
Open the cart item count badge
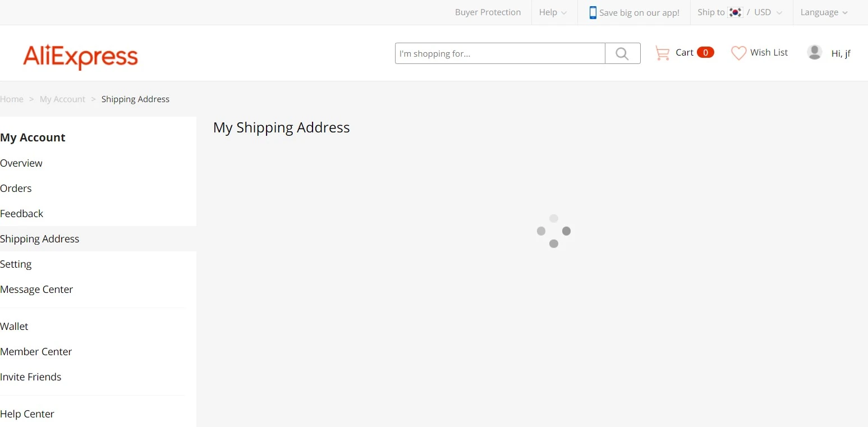705,53
